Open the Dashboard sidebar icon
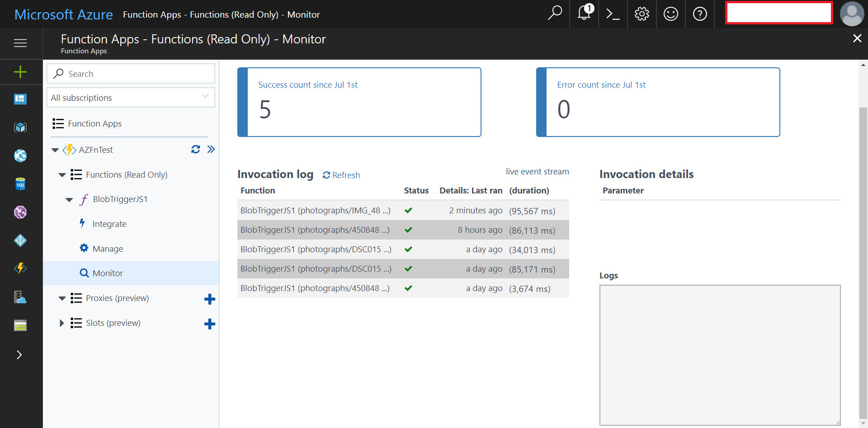Viewport: 868px width, 428px height. pyautogui.click(x=20, y=99)
